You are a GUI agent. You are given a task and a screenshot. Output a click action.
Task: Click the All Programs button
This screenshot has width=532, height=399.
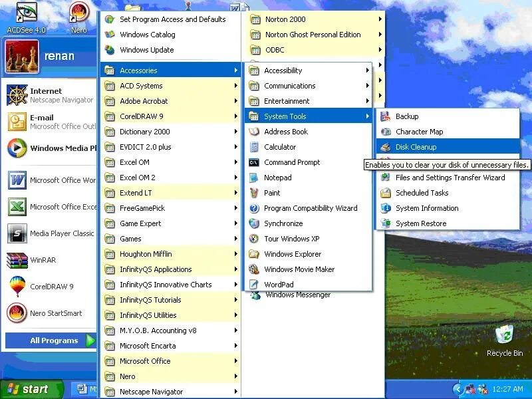point(51,340)
